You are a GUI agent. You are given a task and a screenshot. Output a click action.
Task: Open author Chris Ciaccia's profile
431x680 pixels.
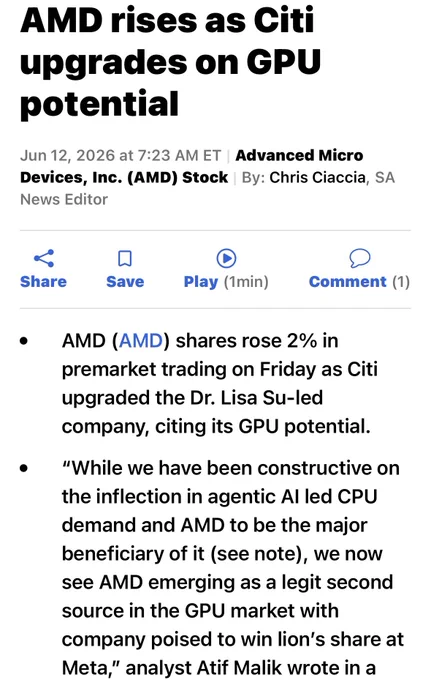tap(317, 177)
